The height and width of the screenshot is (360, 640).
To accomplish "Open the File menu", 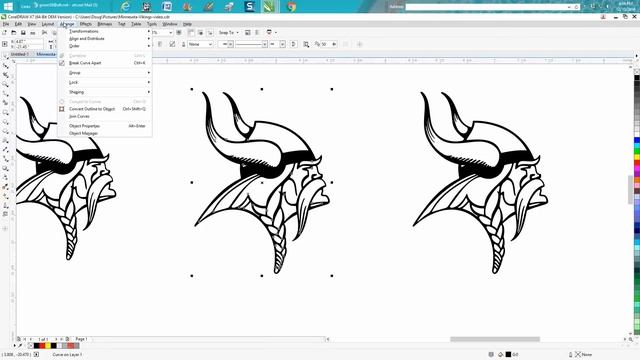I will [6, 24].
